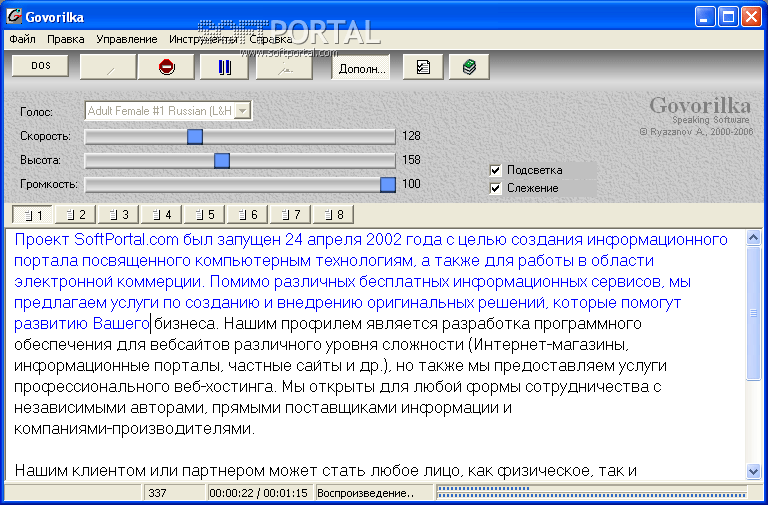
Task: Open the green books dictionary icon
Action: (469, 67)
